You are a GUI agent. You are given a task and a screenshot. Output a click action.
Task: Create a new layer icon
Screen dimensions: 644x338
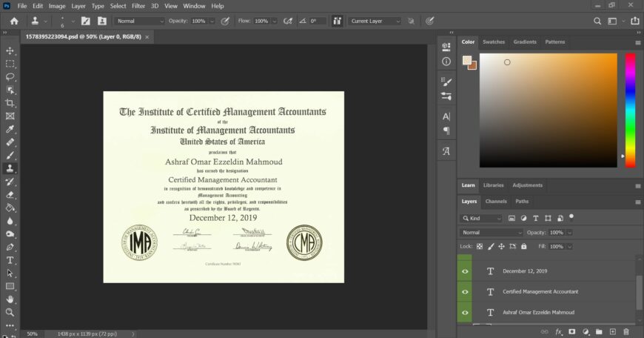point(612,331)
